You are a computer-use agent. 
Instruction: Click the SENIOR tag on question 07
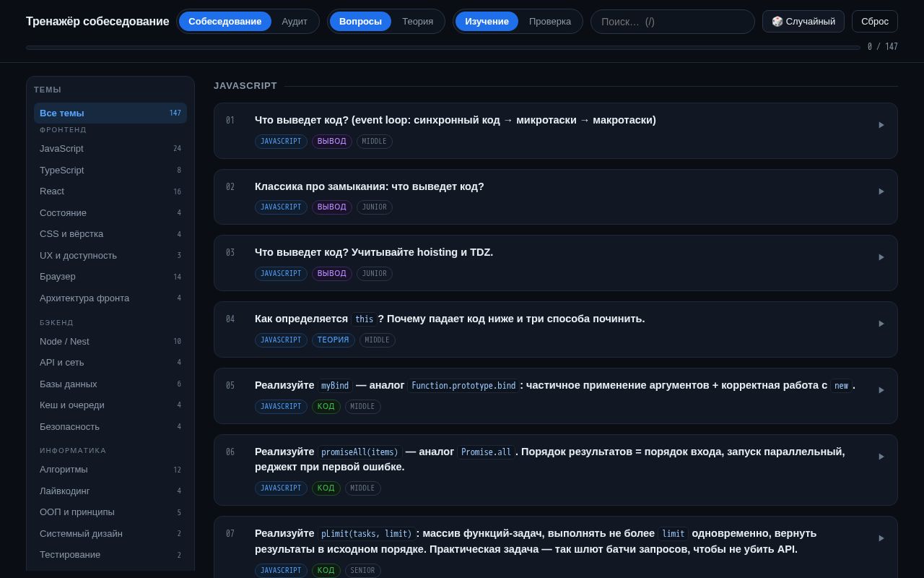coord(362,571)
